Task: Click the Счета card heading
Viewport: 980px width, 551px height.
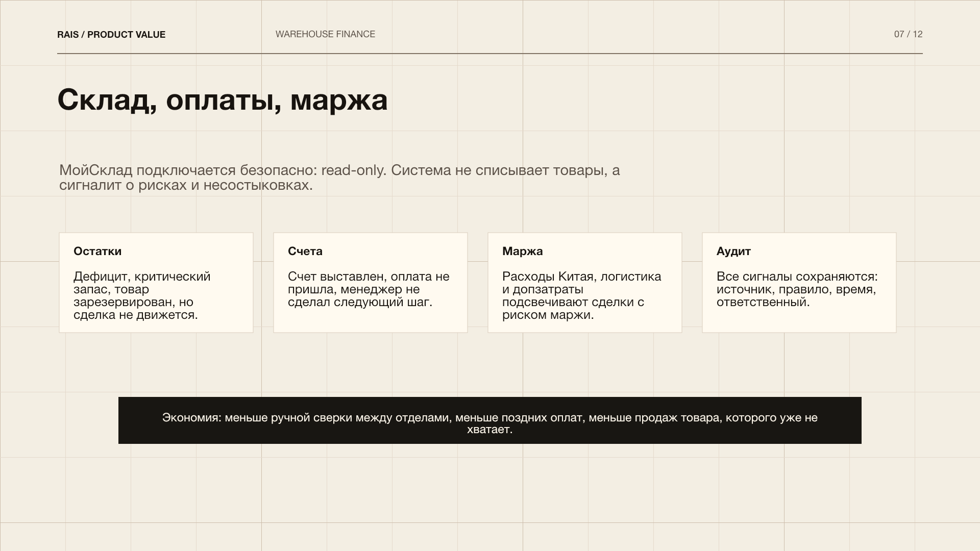Action: [305, 251]
